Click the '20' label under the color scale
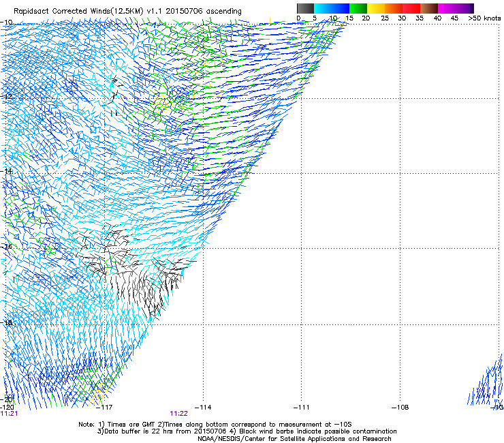 (366, 18)
